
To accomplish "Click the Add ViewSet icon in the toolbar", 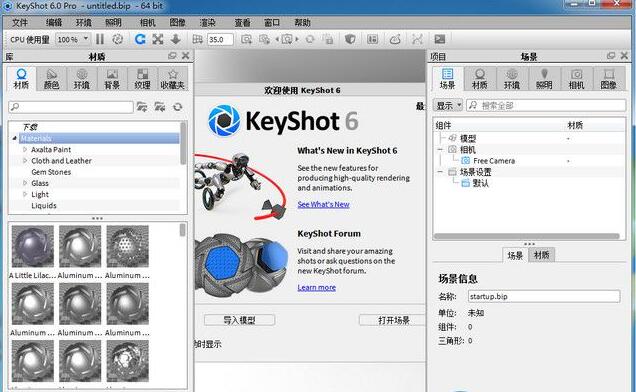I will click(264, 39).
